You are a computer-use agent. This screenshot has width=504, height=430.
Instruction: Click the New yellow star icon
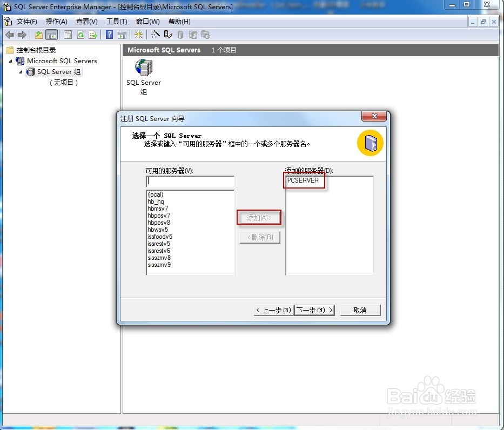138,35
